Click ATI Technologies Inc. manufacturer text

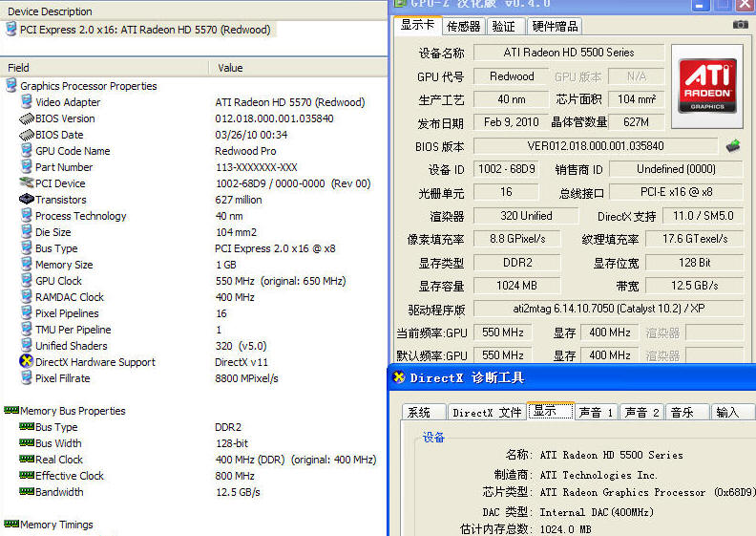[598, 475]
